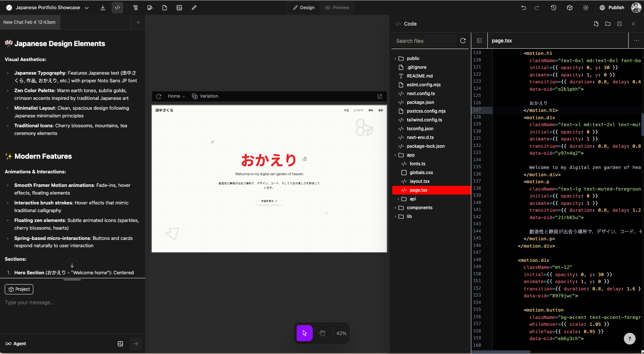This screenshot has height=354, width=644.
Task: Open version history clock icon
Action: pos(553,8)
